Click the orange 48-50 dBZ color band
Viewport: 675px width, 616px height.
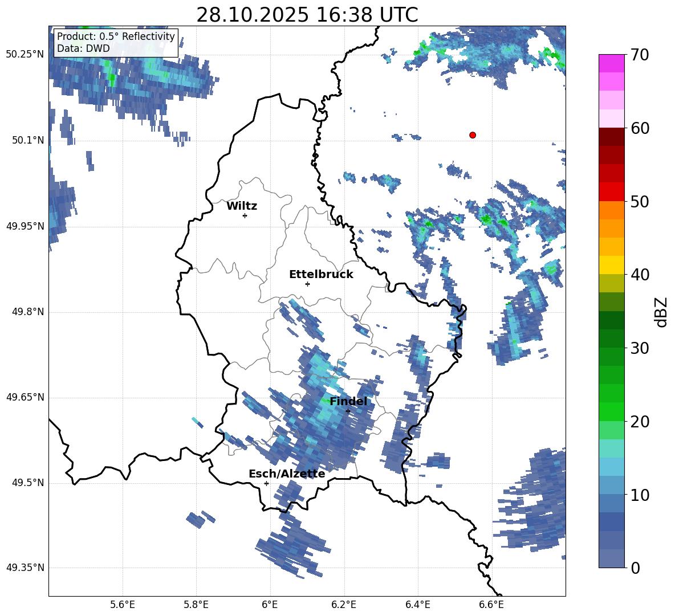pos(611,210)
